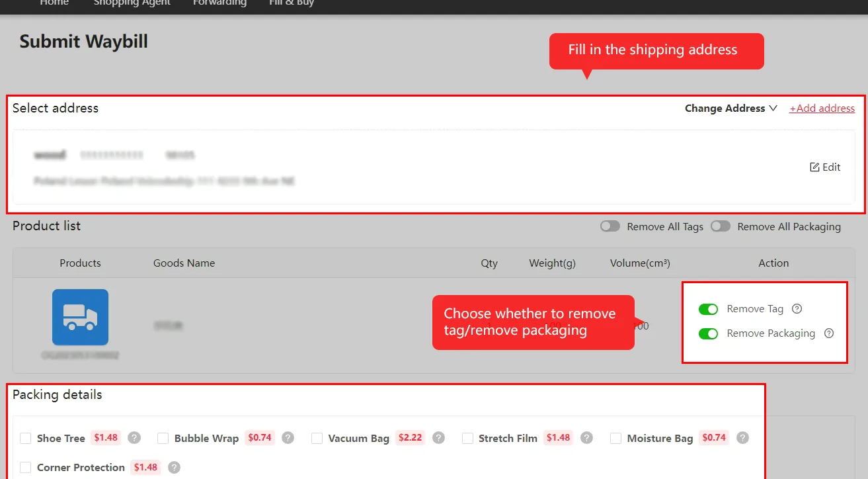Click the Edit pencil icon for the address
868x479 pixels.
814,167
